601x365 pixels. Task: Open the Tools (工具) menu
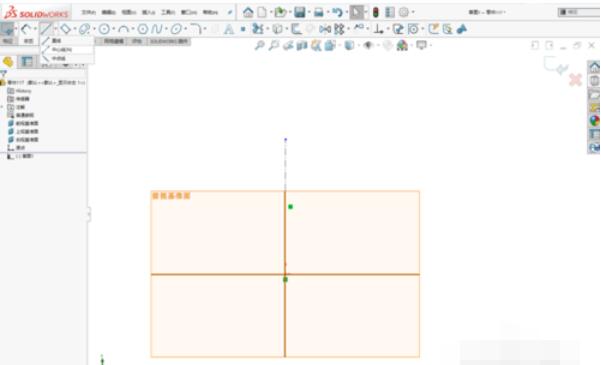tap(168, 12)
